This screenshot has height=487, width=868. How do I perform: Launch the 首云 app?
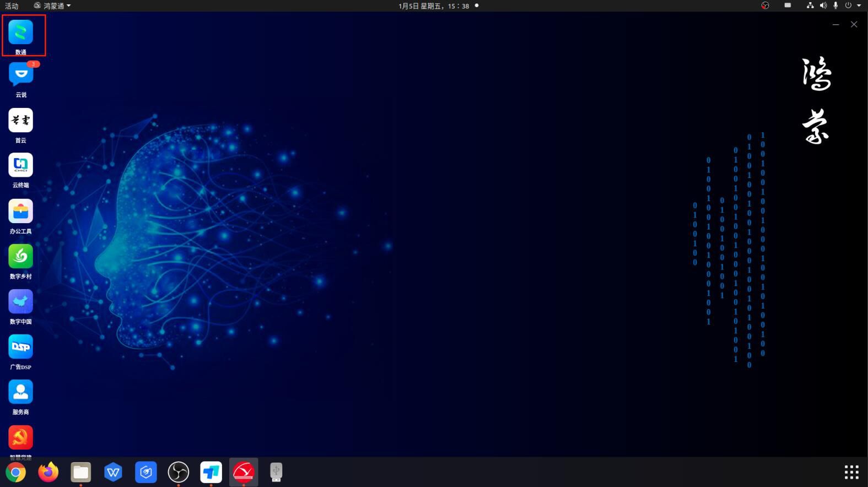coord(21,121)
